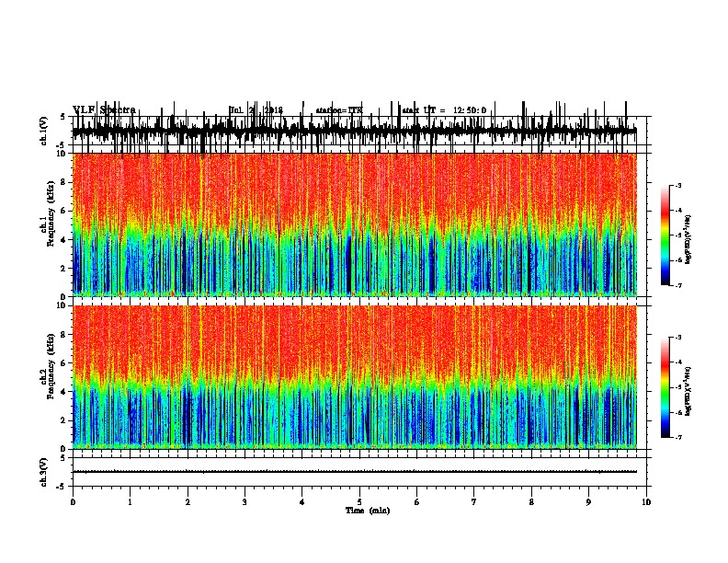
Task: Click the 5 V tick of ch.3 axis
Action: 63,458
